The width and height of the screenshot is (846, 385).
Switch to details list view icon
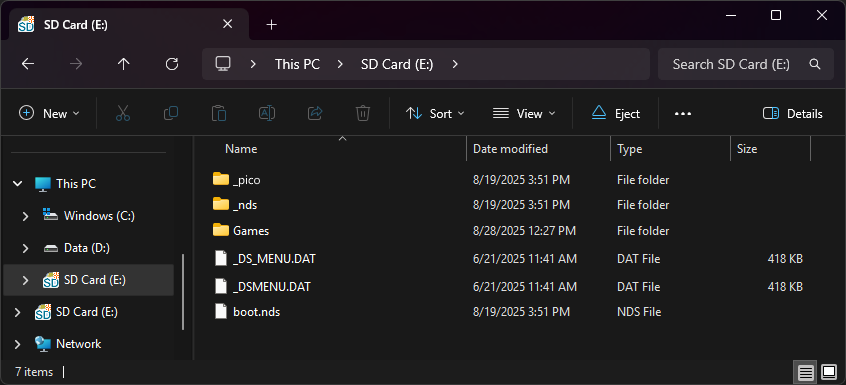(806, 372)
